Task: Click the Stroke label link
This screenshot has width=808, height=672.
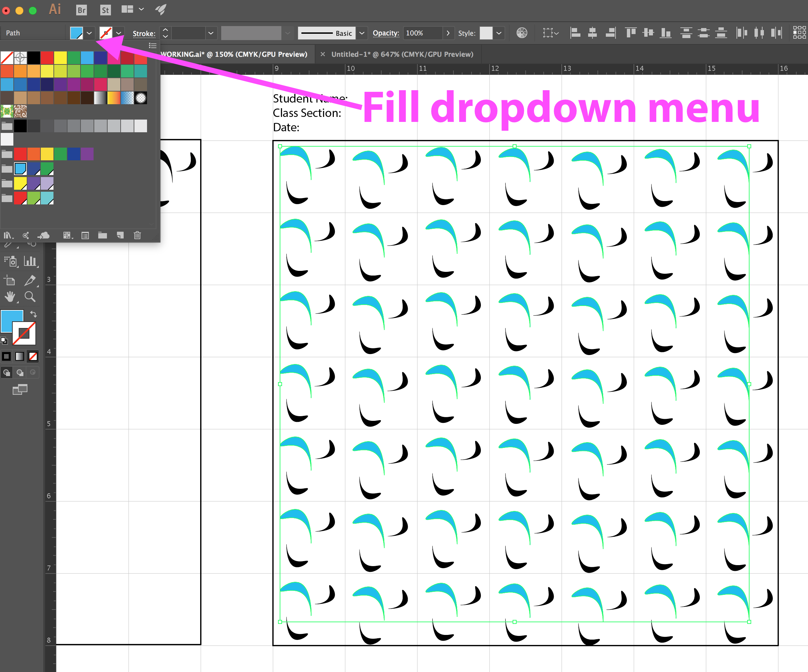Action: tap(144, 33)
